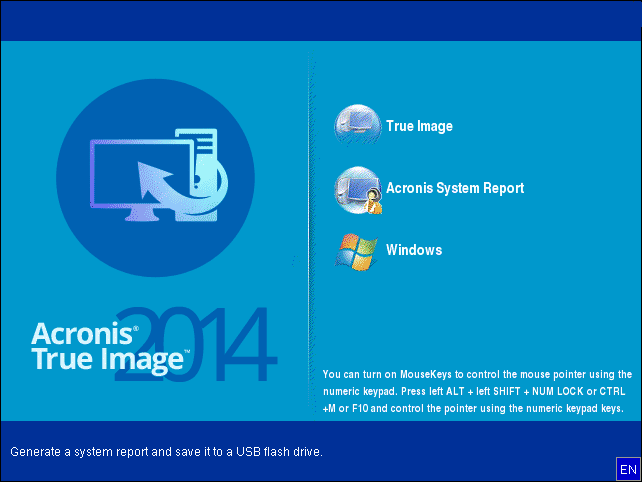The image size is (642, 482).
Task: Click the Acronis System Report icon
Action: 358,190
